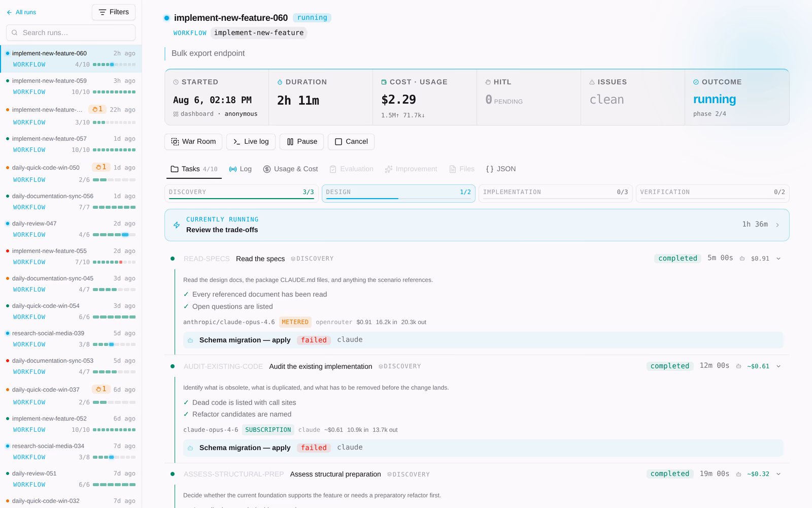Image resolution: width=812 pixels, height=508 pixels.
Task: Open the Improvement tab
Action: coord(411,169)
